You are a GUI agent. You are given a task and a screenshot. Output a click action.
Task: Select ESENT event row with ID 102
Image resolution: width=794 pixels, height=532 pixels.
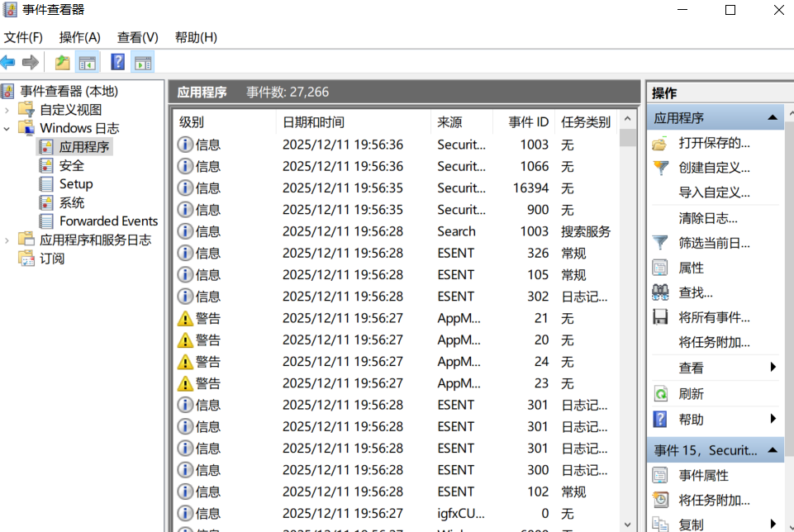tap(396, 492)
